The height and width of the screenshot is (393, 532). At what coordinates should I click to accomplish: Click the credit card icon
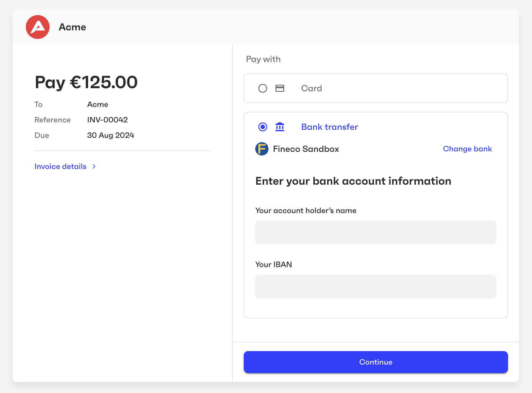pyautogui.click(x=280, y=88)
